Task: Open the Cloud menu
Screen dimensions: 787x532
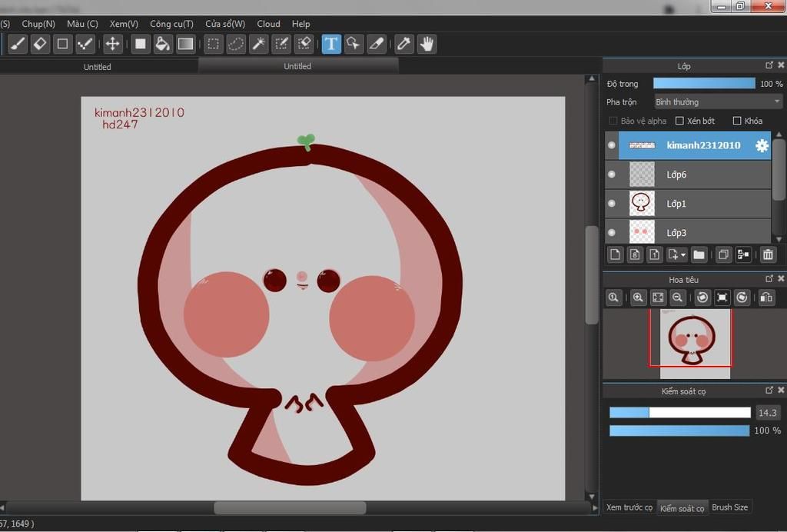Action: 268,24
